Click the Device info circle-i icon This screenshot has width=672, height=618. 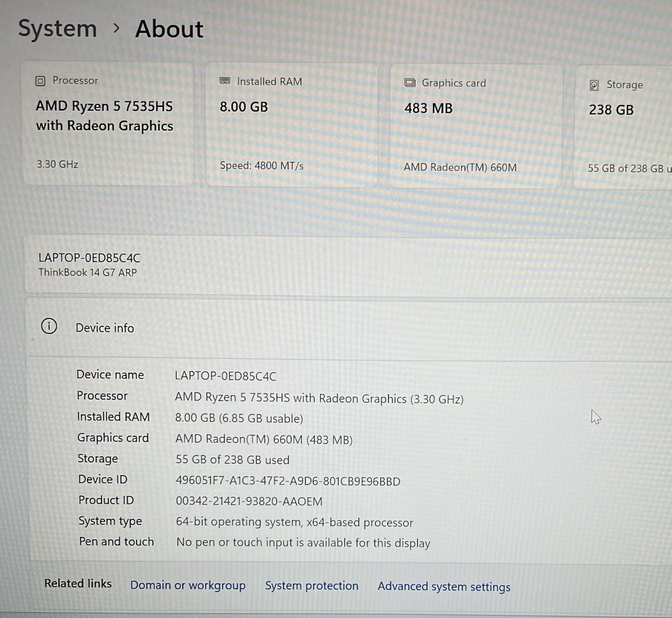tap(49, 326)
